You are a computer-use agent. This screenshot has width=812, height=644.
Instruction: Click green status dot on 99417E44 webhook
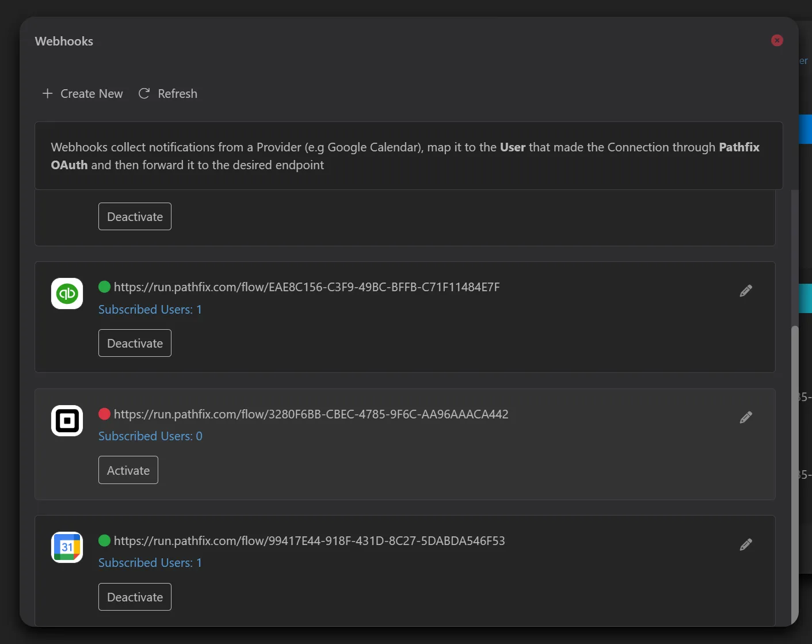click(104, 540)
